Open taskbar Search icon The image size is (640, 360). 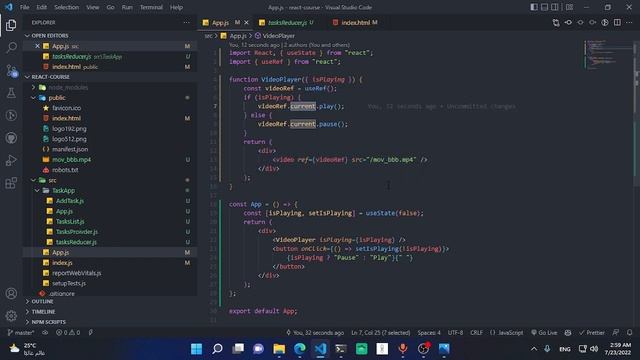217,349
